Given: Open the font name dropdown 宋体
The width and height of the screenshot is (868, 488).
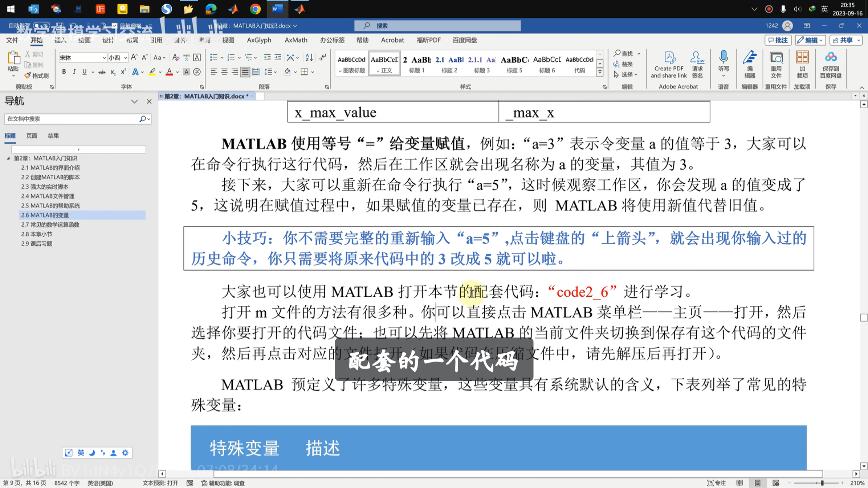Looking at the screenshot, I should 104,58.
